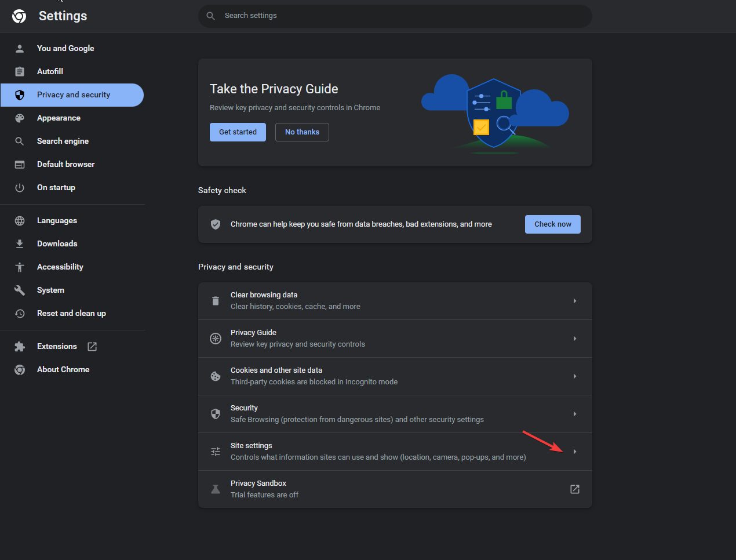Click the 'Trial features are off' text
This screenshot has height=560, width=736.
[x=264, y=495]
